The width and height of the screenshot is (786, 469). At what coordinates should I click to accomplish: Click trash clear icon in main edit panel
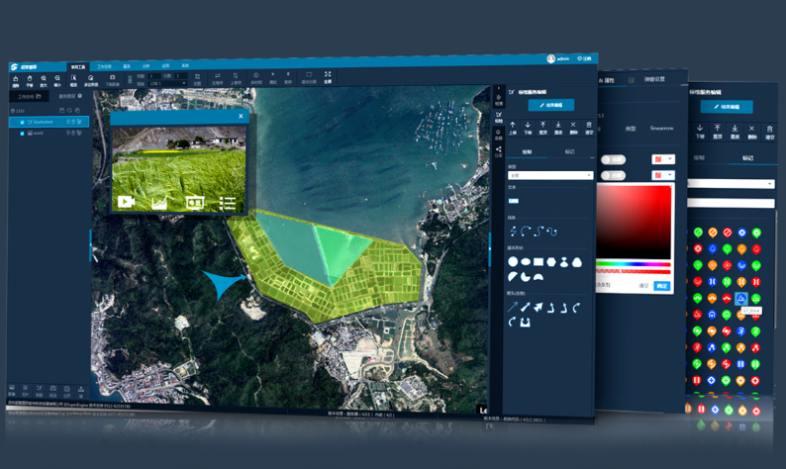pos(589,127)
